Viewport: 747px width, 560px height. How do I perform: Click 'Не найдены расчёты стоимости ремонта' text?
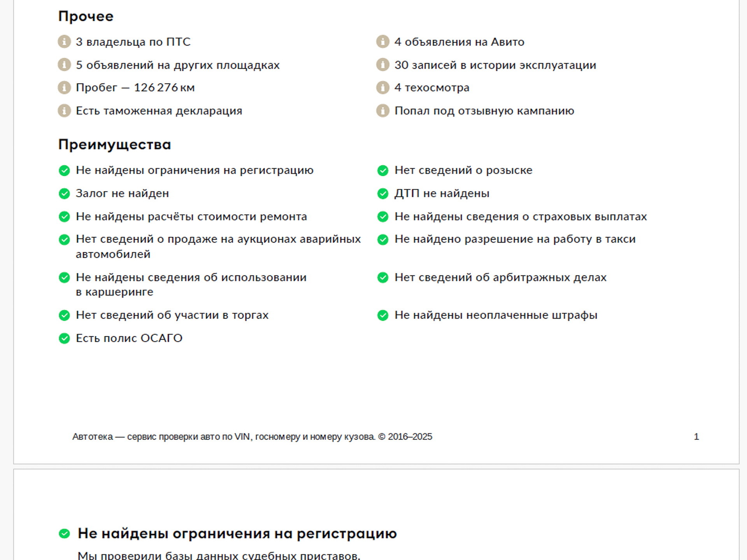pos(191,217)
